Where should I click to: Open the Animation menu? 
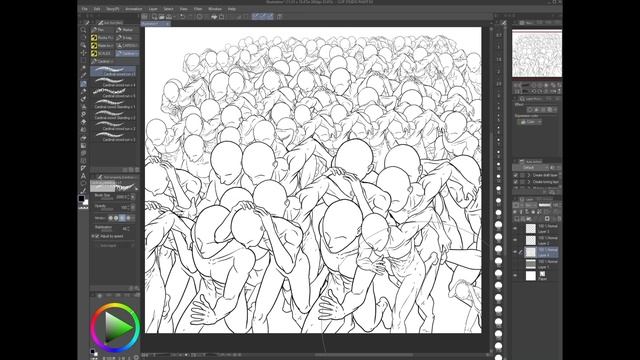coord(133,9)
